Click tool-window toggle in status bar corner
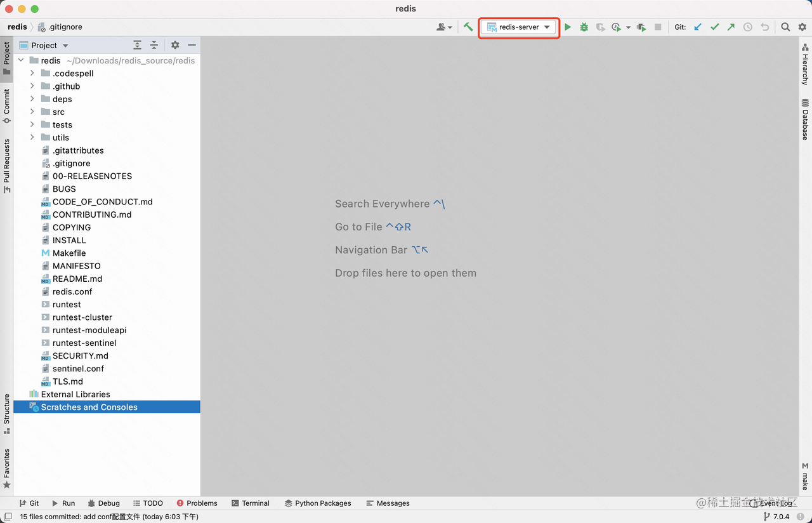812x523 pixels. [8, 517]
